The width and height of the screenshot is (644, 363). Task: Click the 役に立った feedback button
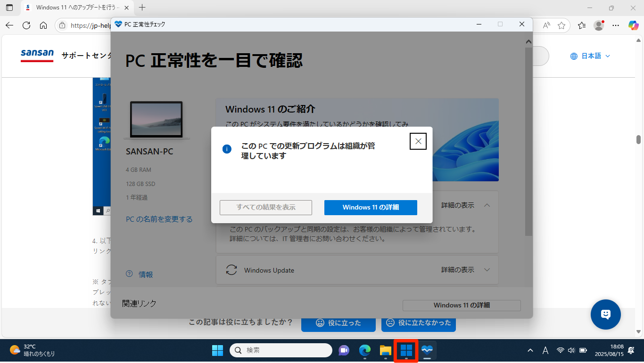click(x=339, y=323)
